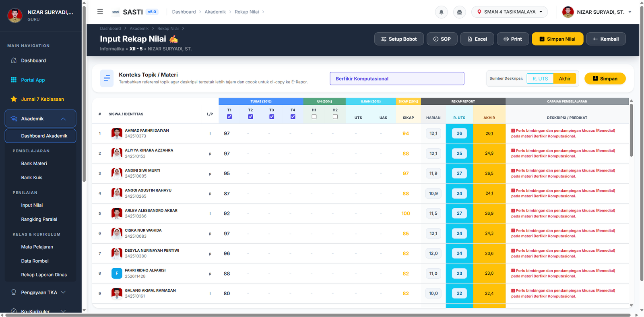
Task: Click the table vertical scrollbar
Action: point(631,130)
